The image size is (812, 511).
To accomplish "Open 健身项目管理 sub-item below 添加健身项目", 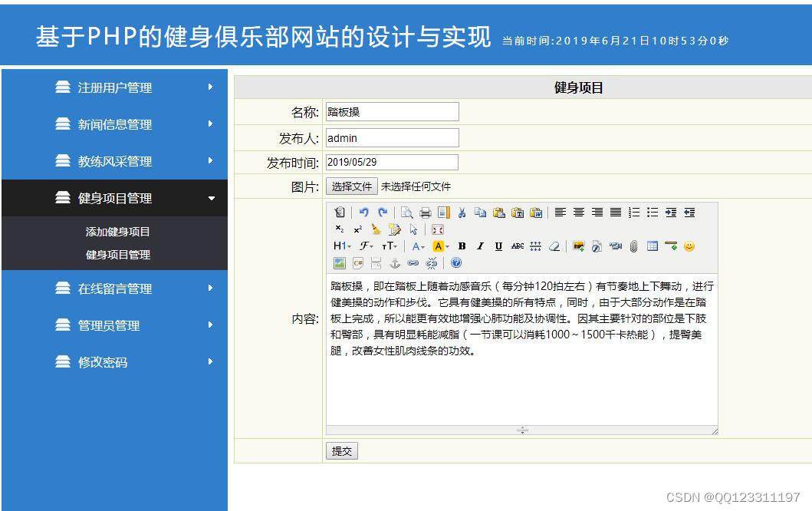I will pos(118,255).
